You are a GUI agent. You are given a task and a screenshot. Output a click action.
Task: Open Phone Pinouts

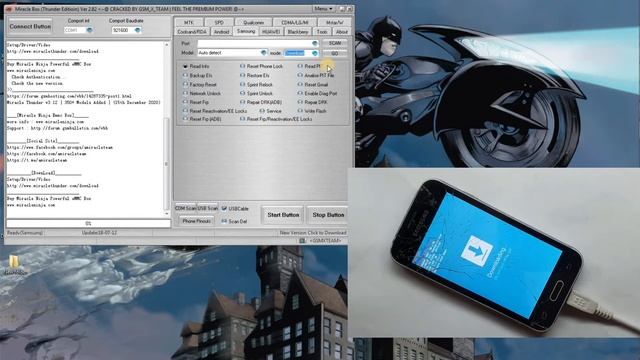click(x=196, y=221)
